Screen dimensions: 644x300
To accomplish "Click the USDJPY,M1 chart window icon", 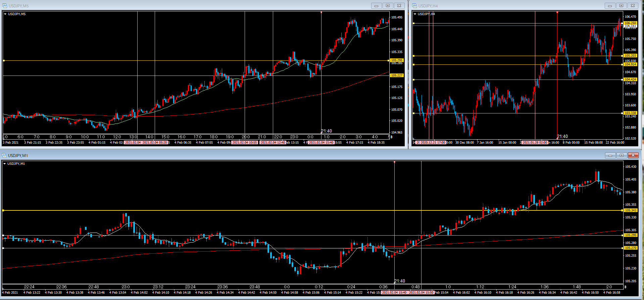I will click(4, 155).
